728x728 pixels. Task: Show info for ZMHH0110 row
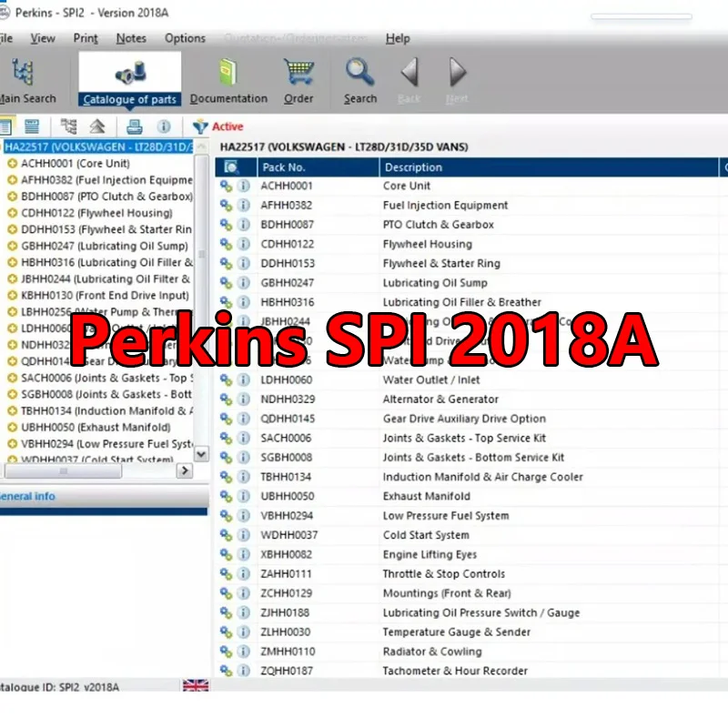[244, 652]
